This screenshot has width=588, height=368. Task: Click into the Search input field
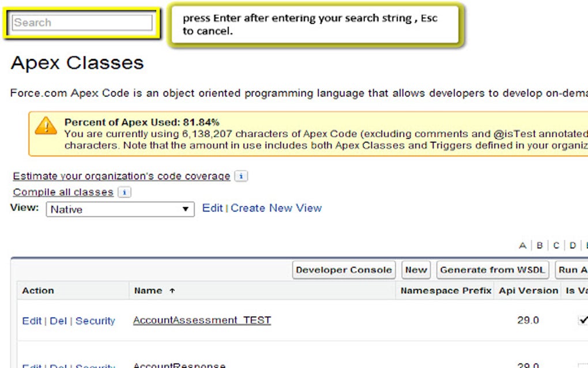pyautogui.click(x=82, y=22)
